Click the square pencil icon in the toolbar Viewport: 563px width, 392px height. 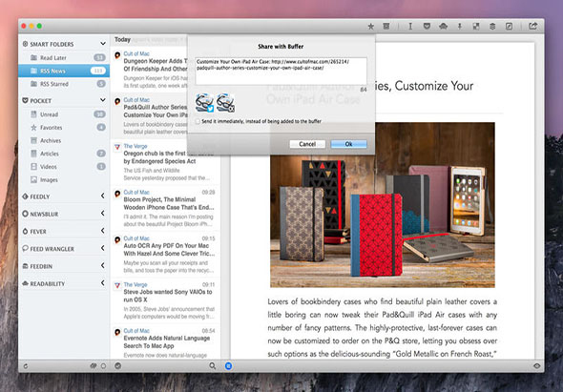(510, 26)
